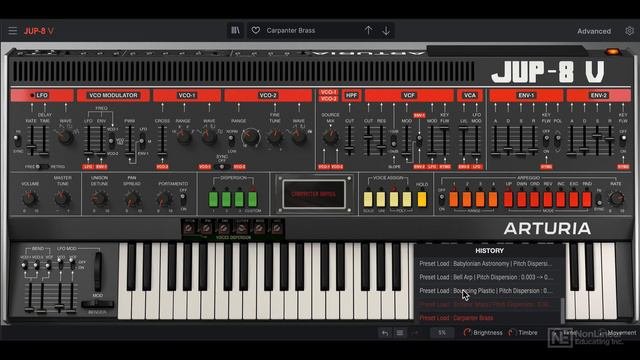Screen dimensions: 640x360
Task: Toggle the ENV-1 POL polarity switch
Action: (558, 141)
